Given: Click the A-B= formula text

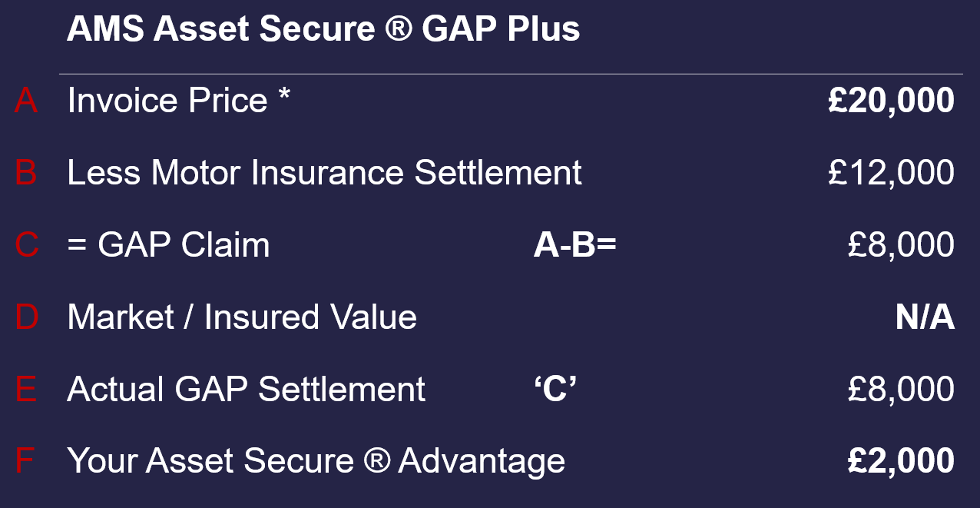Looking at the screenshot, I should pos(575,245).
